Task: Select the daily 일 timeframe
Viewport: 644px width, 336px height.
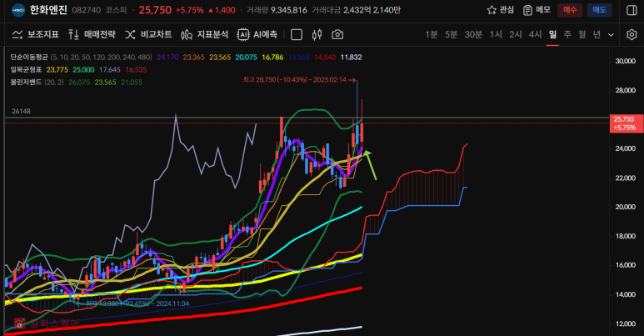Action: [x=552, y=34]
